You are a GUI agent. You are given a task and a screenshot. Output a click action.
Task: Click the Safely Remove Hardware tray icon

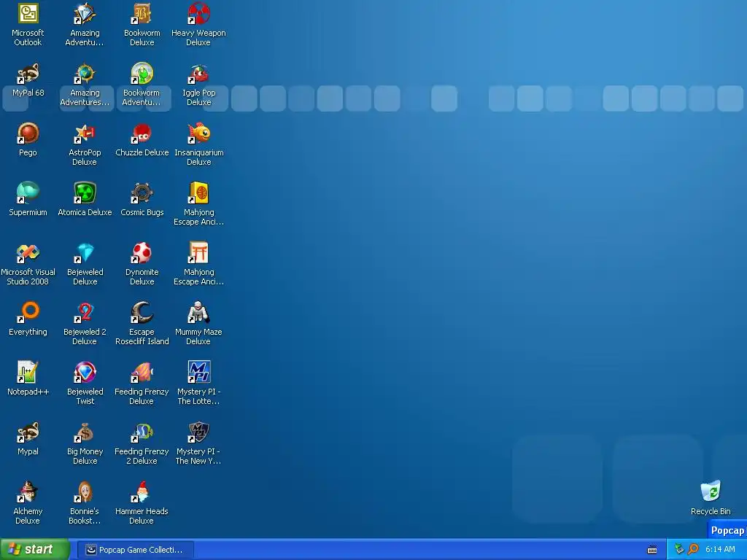tap(679, 550)
